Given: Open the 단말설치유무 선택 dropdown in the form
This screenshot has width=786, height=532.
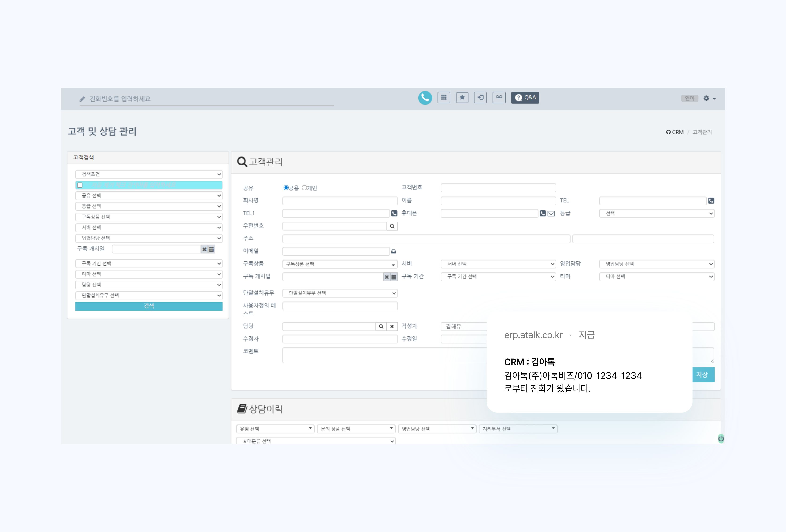Looking at the screenshot, I should (x=340, y=293).
